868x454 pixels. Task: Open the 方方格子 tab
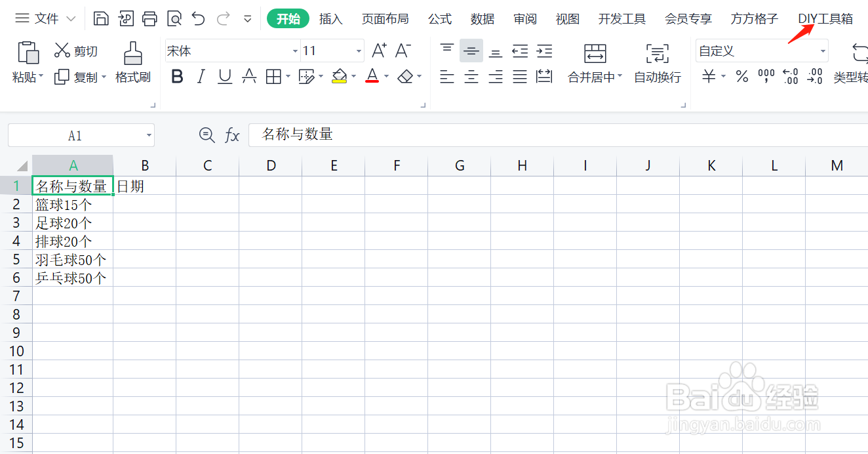[755, 19]
